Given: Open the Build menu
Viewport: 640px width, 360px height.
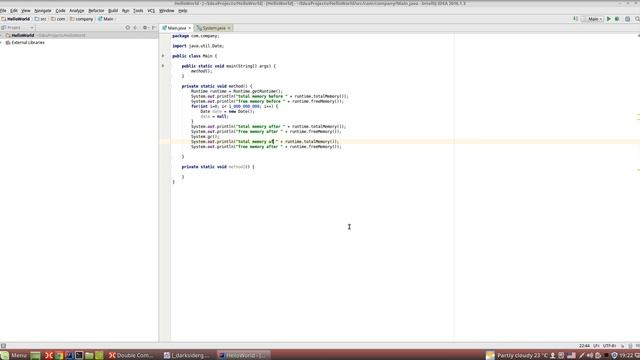Looking at the screenshot, I should pos(113,11).
